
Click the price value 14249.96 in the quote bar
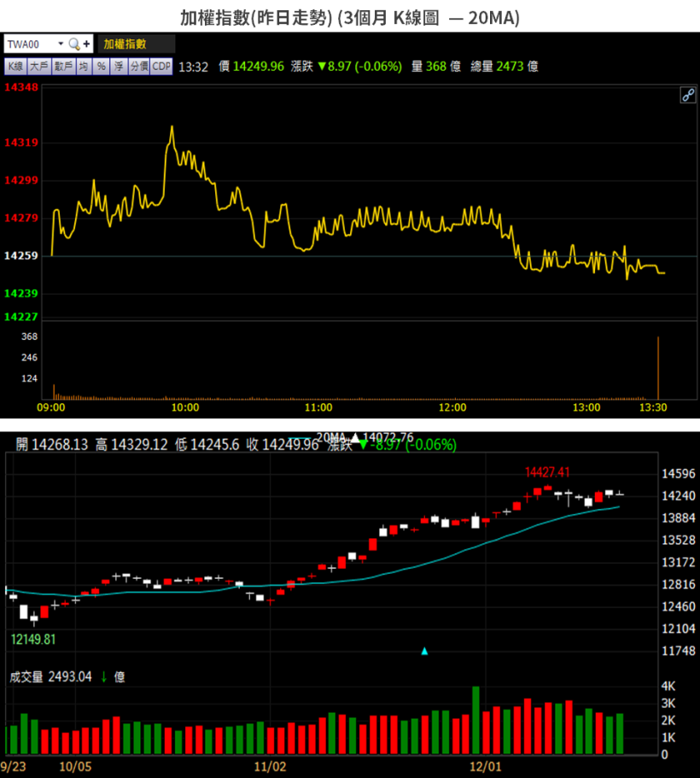coord(259,67)
